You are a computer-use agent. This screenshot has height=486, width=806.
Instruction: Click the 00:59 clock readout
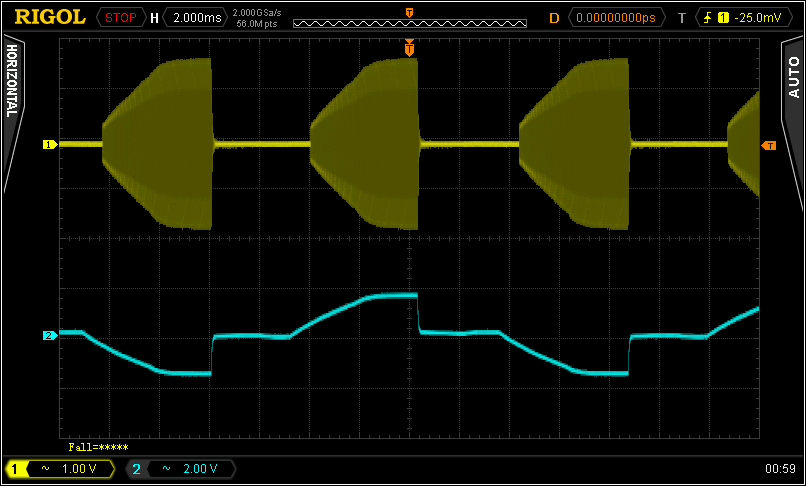tap(780, 469)
